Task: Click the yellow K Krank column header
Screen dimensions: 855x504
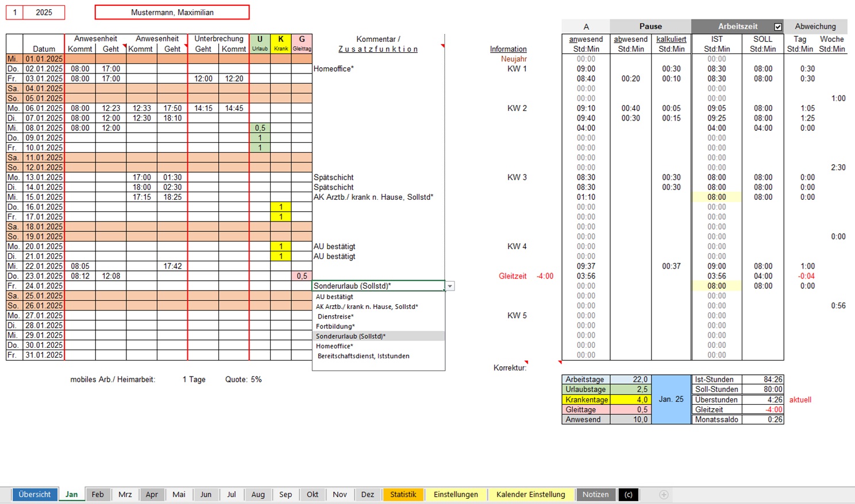Action: pos(281,43)
